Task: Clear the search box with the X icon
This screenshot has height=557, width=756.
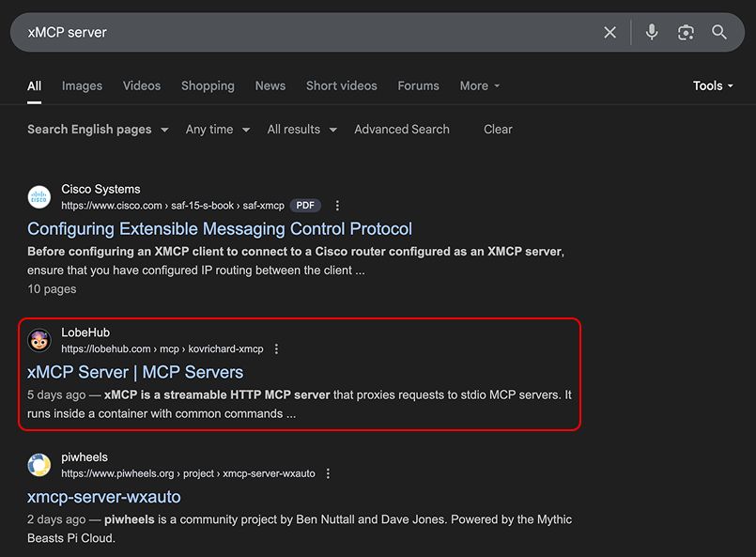Action: point(609,32)
